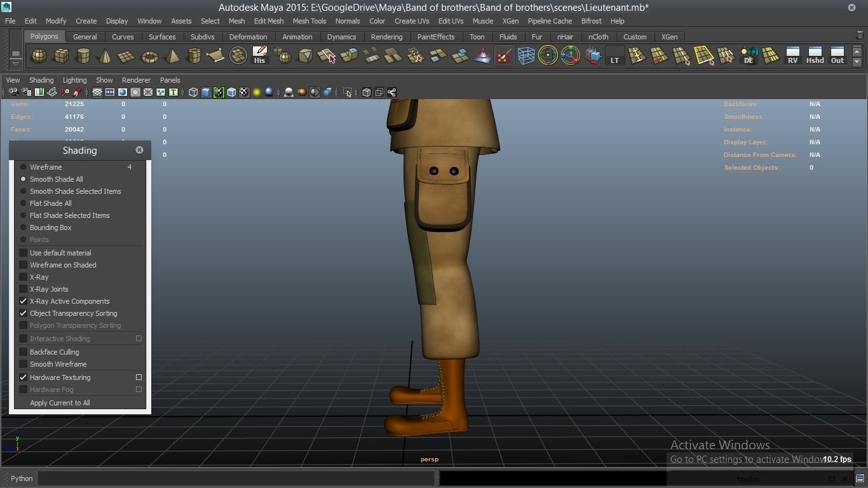The image size is (868, 488).
Task: Click the select camera icon in panel toolbar
Action: [13, 92]
